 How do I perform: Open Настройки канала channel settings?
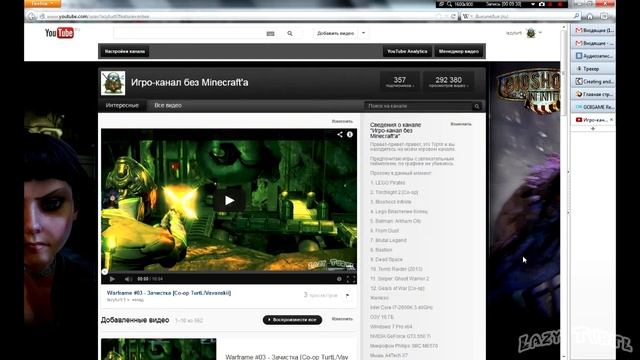124,51
